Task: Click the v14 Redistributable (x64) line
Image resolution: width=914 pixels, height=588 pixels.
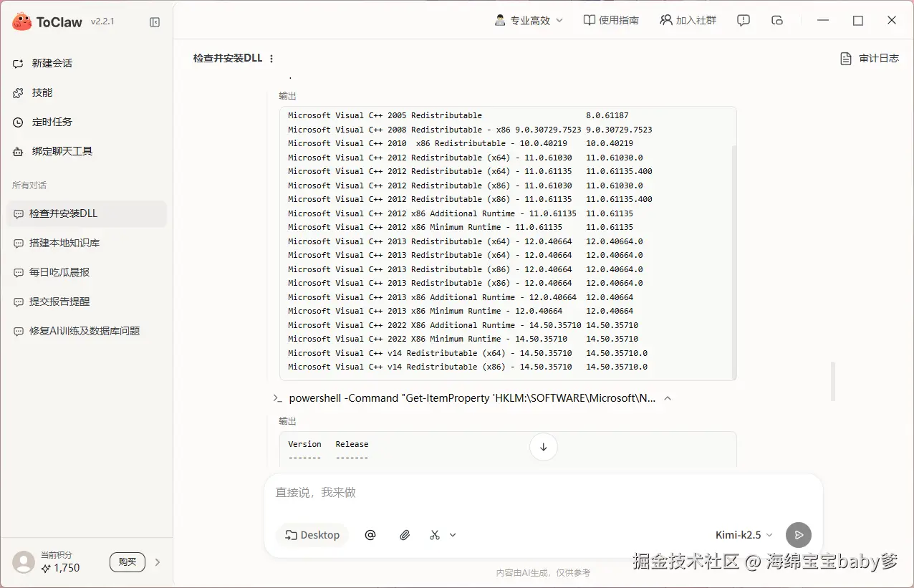Action: [x=468, y=353]
